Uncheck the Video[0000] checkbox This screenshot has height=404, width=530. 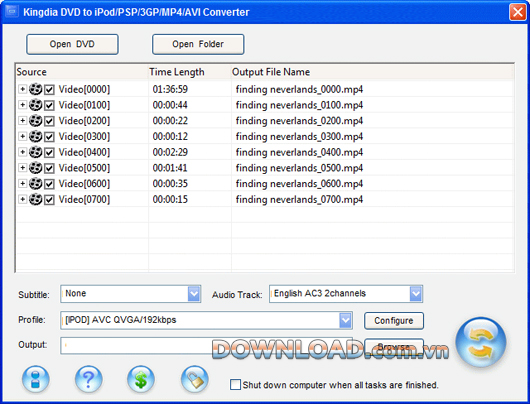point(49,90)
